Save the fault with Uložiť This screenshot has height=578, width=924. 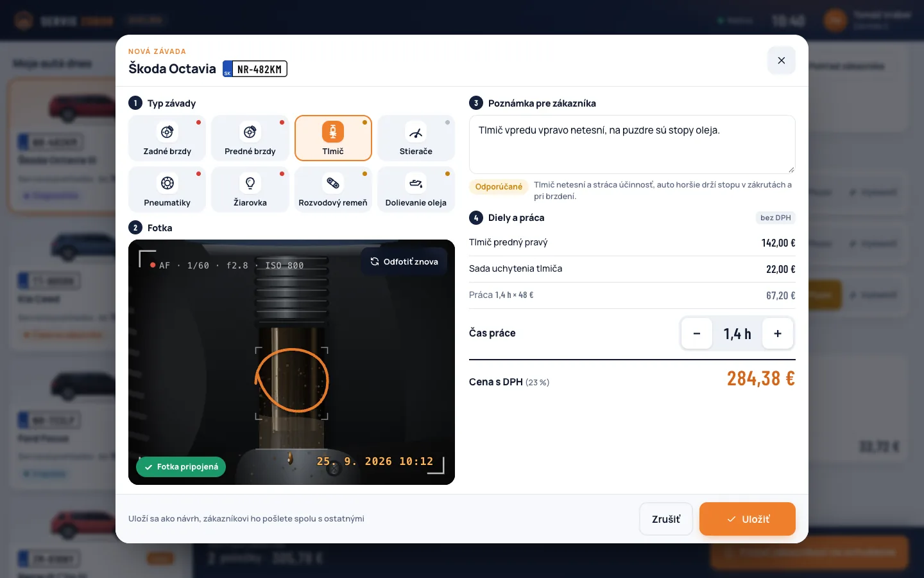point(748,519)
